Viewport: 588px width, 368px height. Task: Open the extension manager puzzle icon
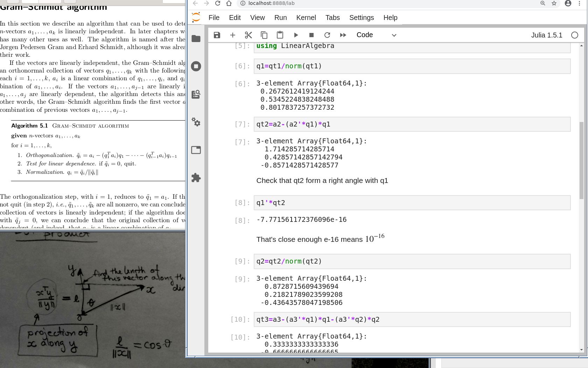(x=196, y=178)
